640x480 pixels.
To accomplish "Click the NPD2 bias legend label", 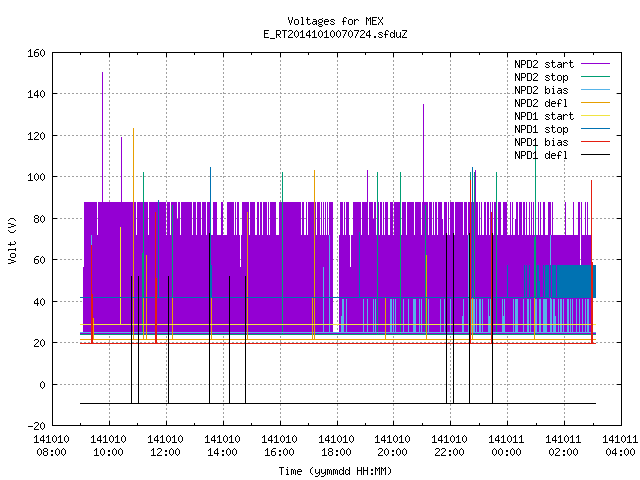I will pyautogui.click(x=541, y=90).
